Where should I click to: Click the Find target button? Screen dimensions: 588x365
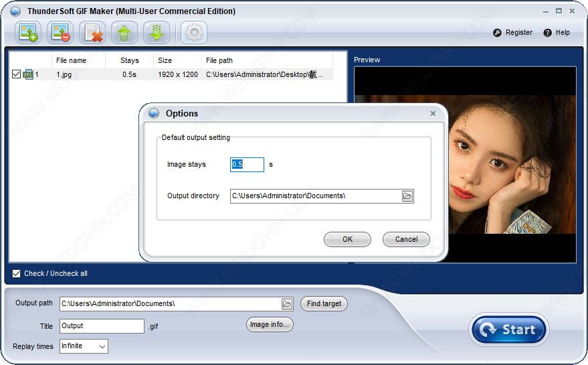[x=324, y=303]
